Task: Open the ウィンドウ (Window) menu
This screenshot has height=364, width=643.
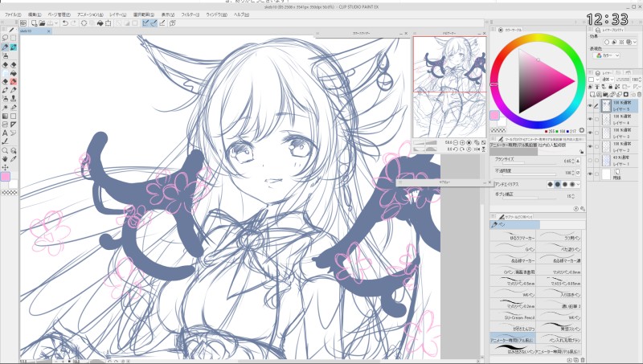Action: pyautogui.click(x=216, y=14)
